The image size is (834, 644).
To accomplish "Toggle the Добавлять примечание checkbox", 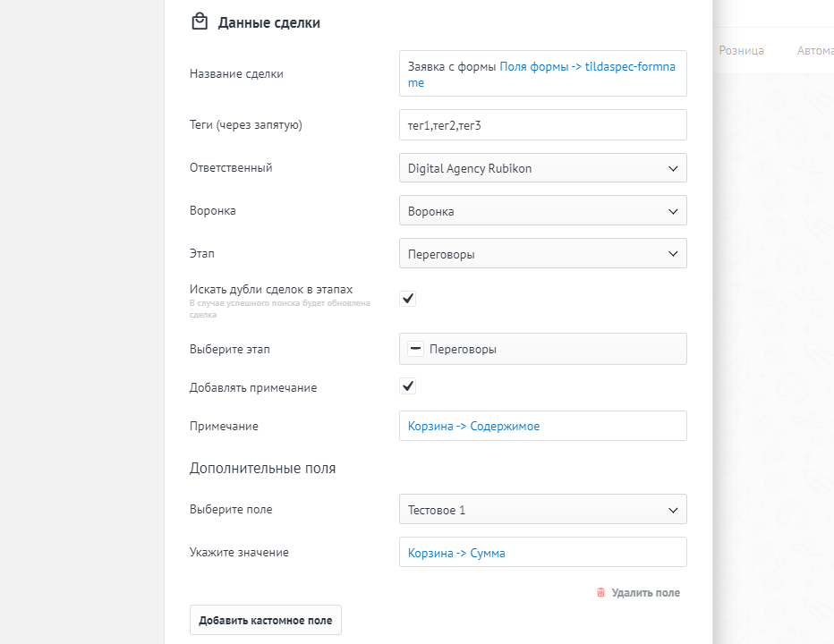I will (408, 386).
